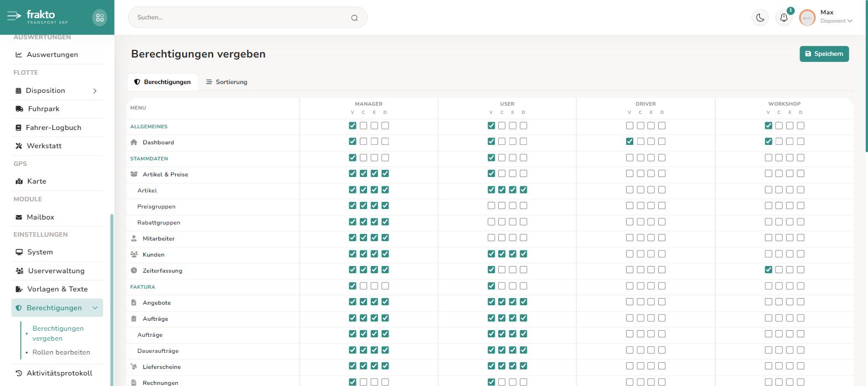This screenshot has width=868, height=386.
Task: Toggle dark mode moon icon
Action: [760, 18]
